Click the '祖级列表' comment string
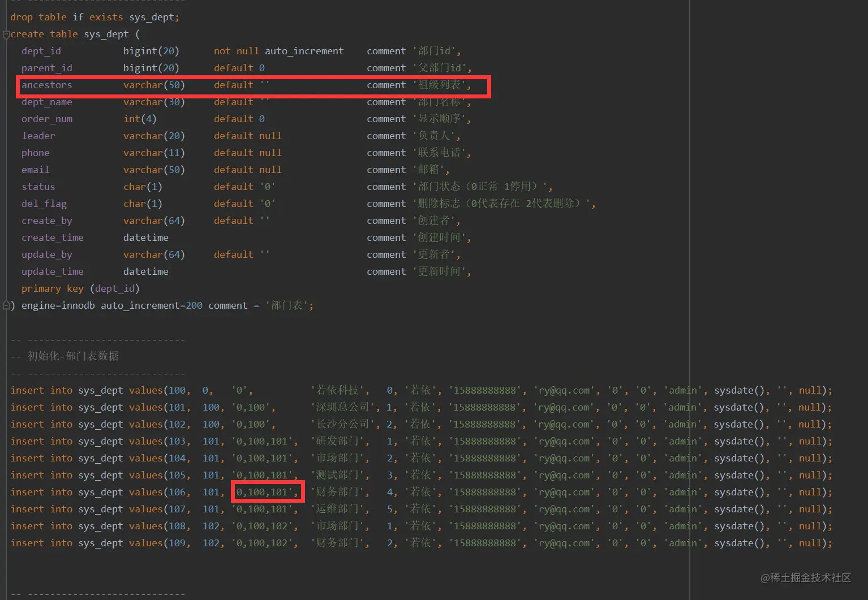The width and height of the screenshot is (868, 600). 439,85
